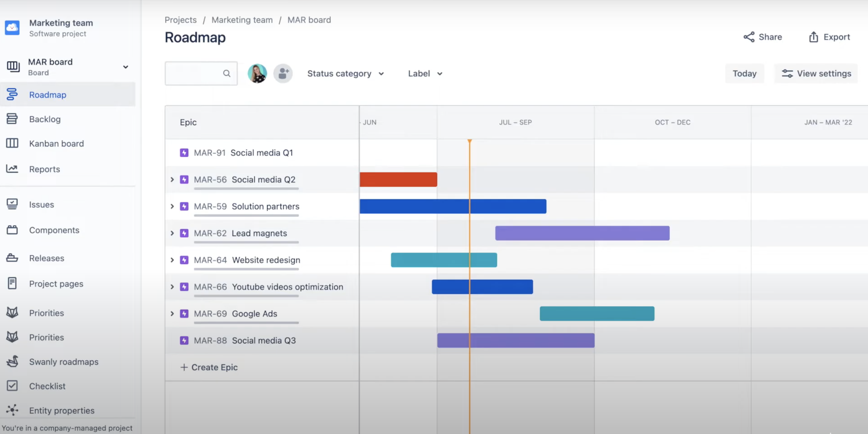Click the plus icon beside Create Epic
The height and width of the screenshot is (434, 868).
[x=184, y=367]
